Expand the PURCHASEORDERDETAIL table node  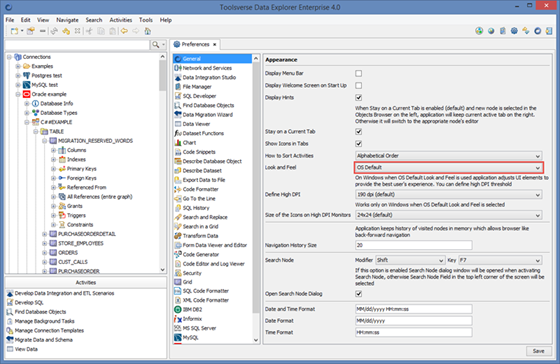point(45,234)
